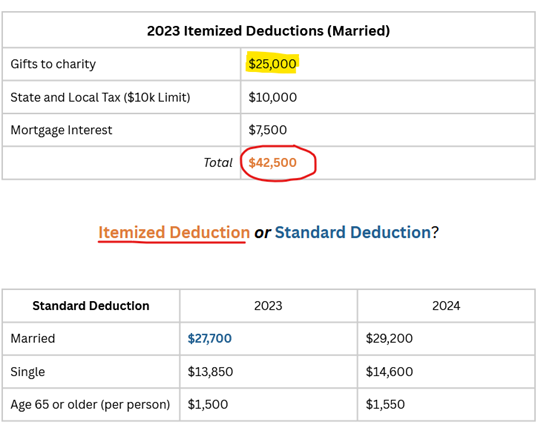
Task: Select the 2023 Itemized Deductions title cell
Action: click(x=268, y=31)
